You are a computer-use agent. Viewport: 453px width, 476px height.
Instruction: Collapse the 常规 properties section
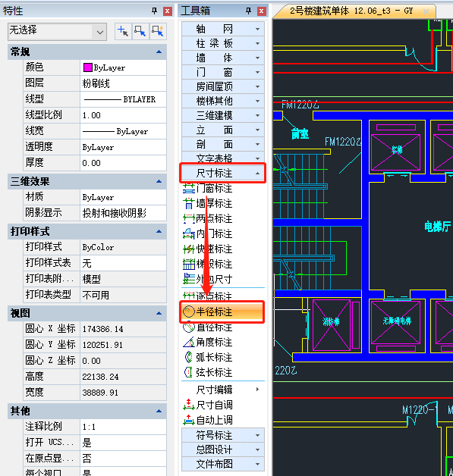tap(159, 52)
